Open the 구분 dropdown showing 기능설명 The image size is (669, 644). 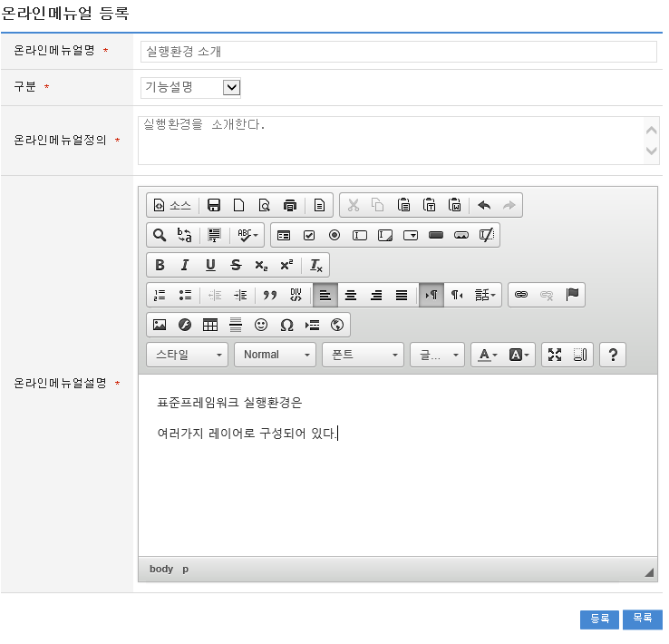pyautogui.click(x=191, y=87)
